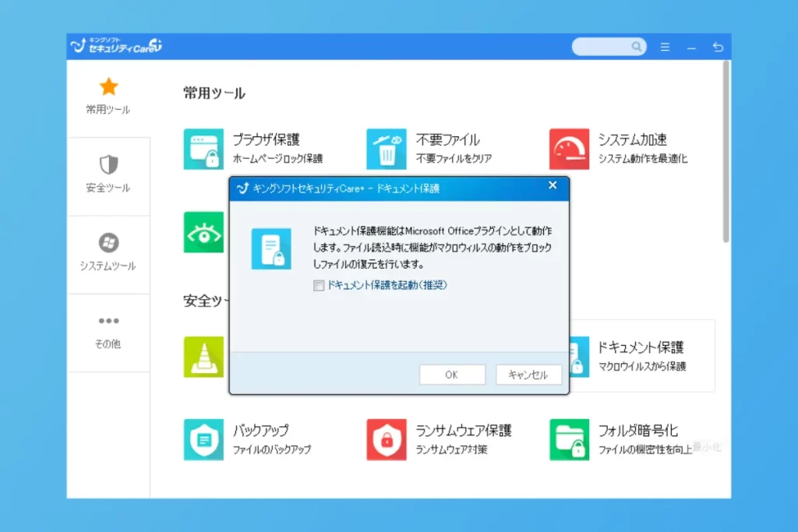Click ファイルのバックアップ description text
This screenshot has height=532, width=798.
click(x=272, y=449)
